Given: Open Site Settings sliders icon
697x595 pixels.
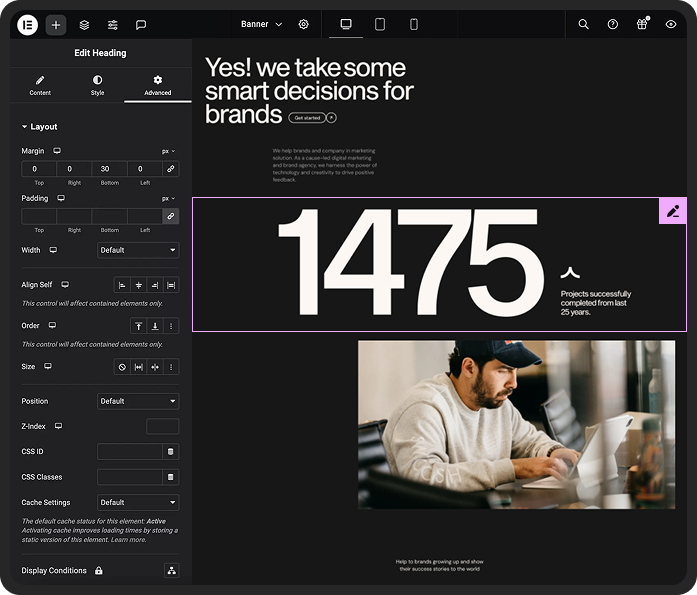Looking at the screenshot, I should pyautogui.click(x=113, y=24).
